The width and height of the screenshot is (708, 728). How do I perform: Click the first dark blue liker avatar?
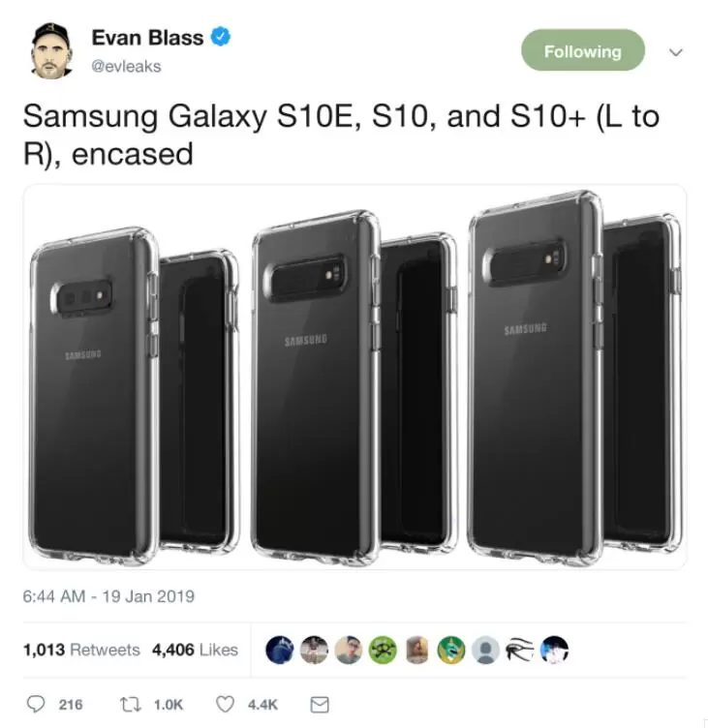click(280, 649)
